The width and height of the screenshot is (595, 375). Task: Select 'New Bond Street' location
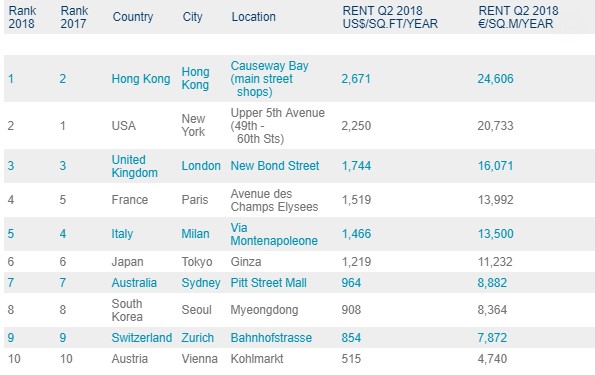pos(275,166)
